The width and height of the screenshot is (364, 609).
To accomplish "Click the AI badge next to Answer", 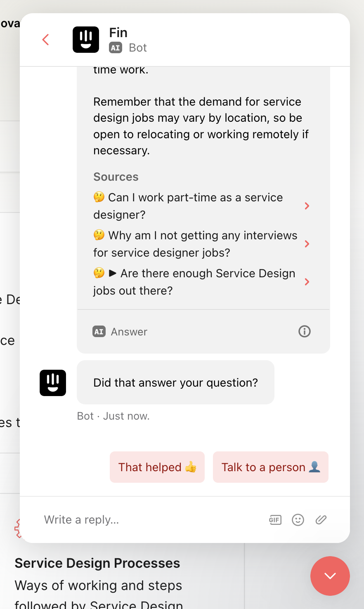I will 99,332.
